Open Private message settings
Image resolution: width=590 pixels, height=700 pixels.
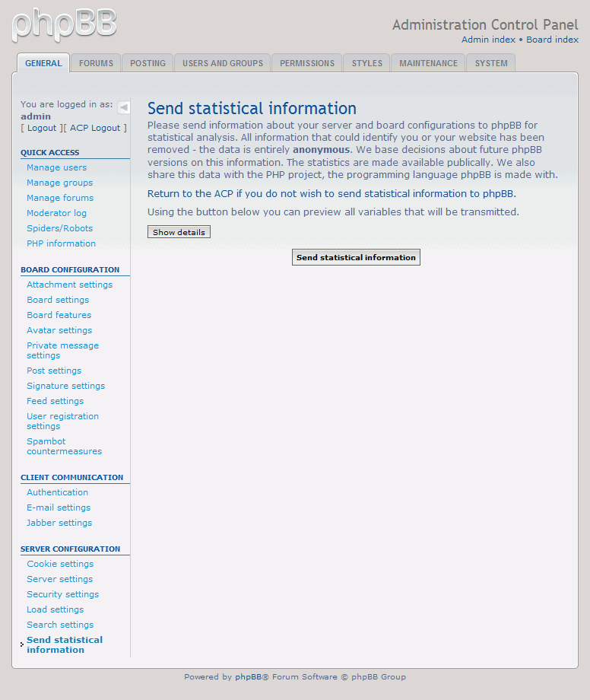click(x=63, y=351)
